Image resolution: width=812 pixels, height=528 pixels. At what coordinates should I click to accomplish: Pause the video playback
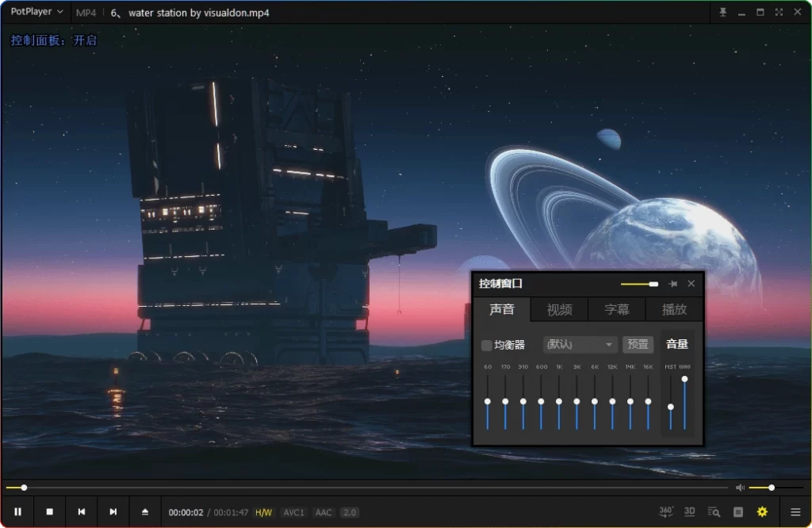[18, 512]
